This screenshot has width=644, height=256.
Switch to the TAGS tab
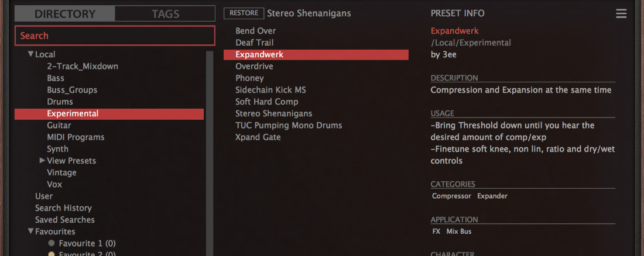click(165, 14)
